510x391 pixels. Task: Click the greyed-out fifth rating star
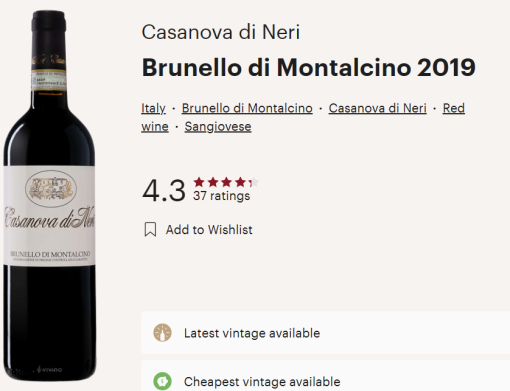[255, 182]
